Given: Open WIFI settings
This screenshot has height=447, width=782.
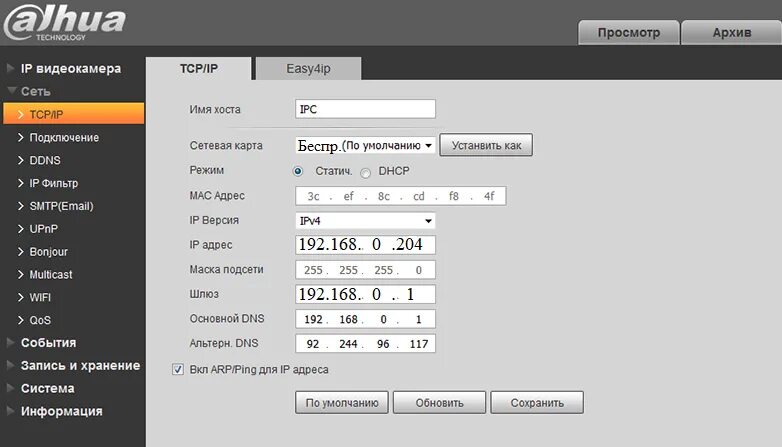Looking at the screenshot, I should point(40,298).
